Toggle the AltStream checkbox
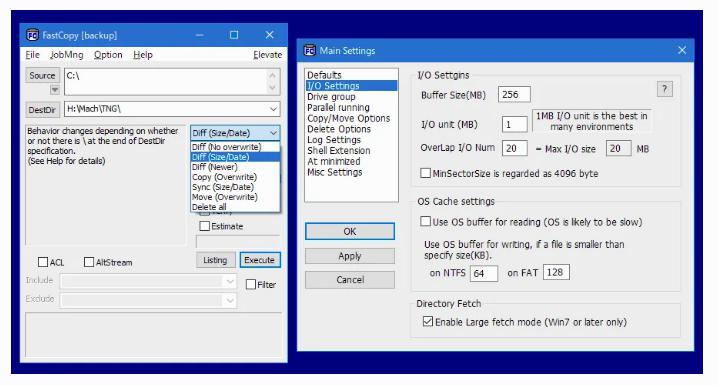Image resolution: width=718 pixels, height=385 pixels. point(89,262)
